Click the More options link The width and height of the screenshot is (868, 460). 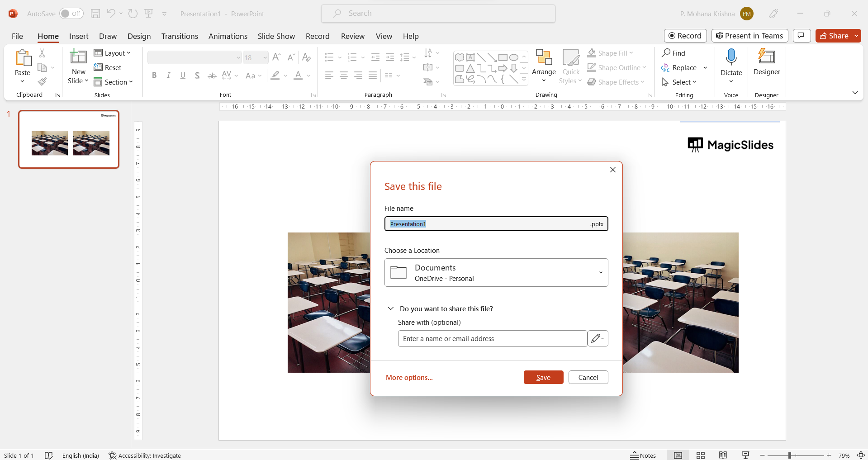point(409,377)
